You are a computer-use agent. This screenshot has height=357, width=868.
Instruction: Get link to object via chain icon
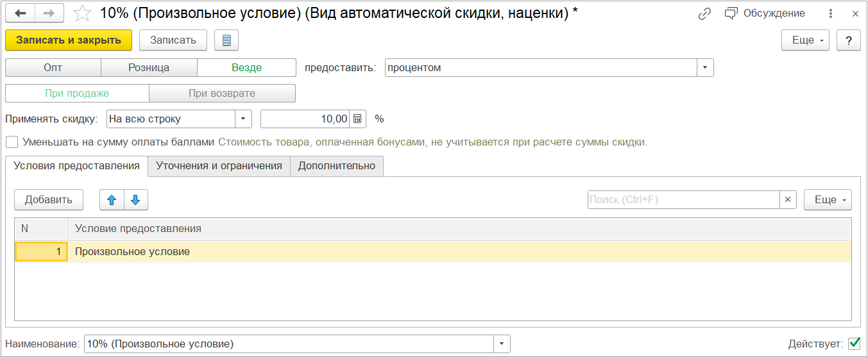coord(705,13)
